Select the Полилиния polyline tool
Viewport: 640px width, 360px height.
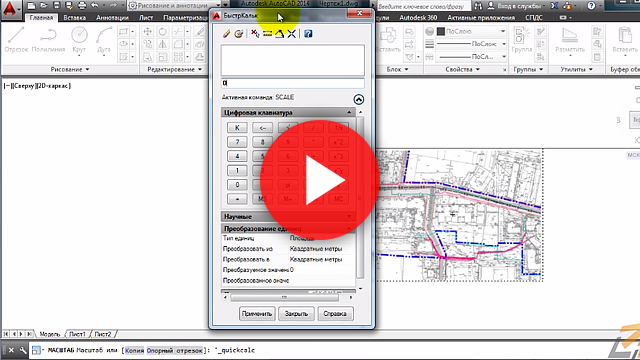[48, 40]
